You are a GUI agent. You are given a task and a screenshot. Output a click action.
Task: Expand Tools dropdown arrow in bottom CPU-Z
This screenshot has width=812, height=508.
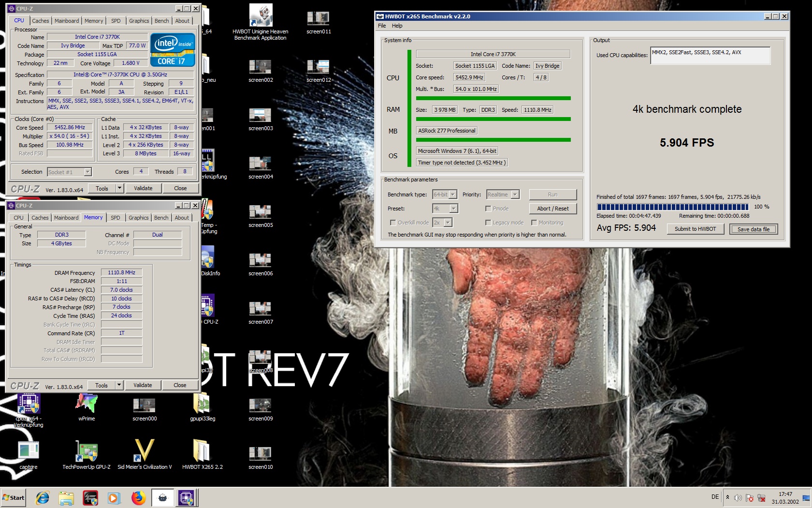coord(119,385)
